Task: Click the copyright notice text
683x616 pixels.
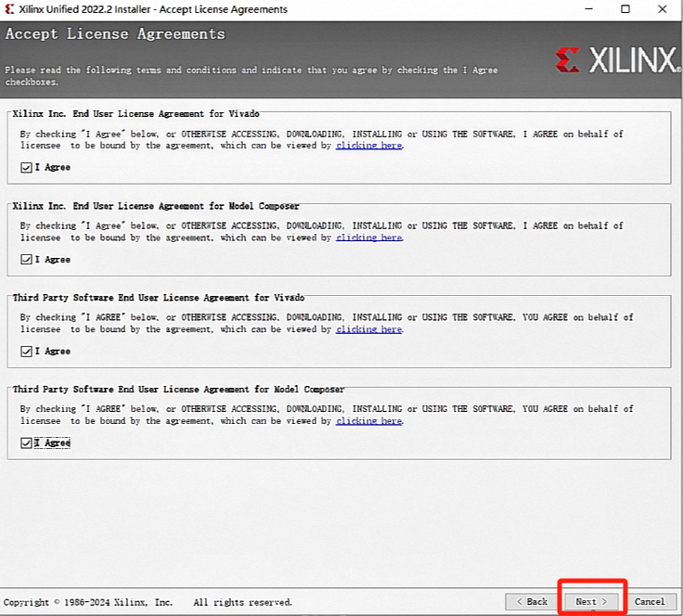Action: [x=88, y=602]
